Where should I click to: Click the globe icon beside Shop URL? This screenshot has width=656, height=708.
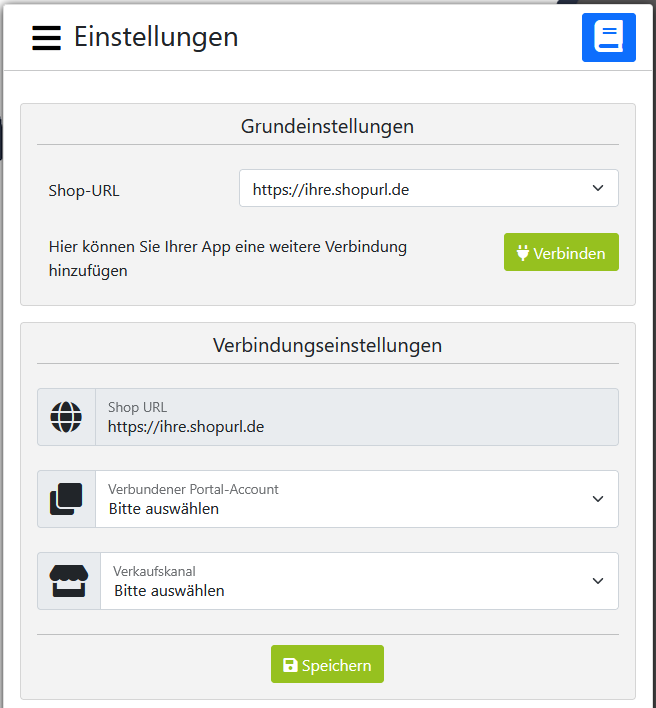[66, 417]
